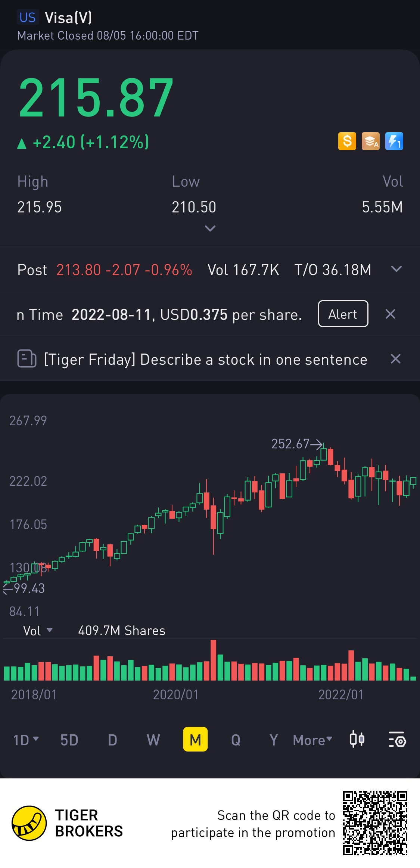The image size is (420, 868).
Task: Open the Vol indicator dropdown
Action: click(37, 631)
